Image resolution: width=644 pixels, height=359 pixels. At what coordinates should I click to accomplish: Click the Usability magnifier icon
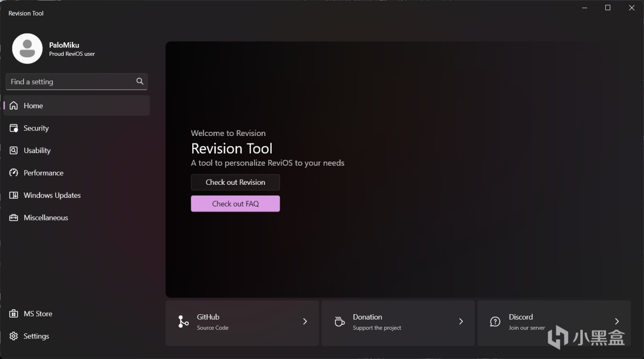pyautogui.click(x=14, y=151)
